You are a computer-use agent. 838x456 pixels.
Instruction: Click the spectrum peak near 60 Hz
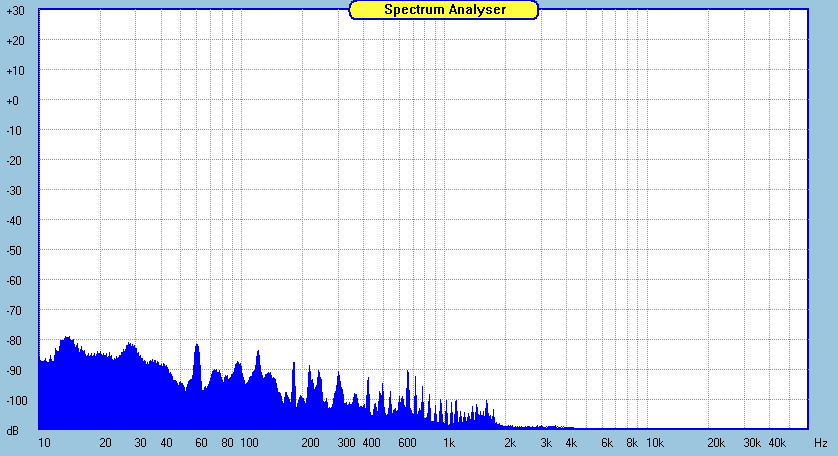pos(197,347)
